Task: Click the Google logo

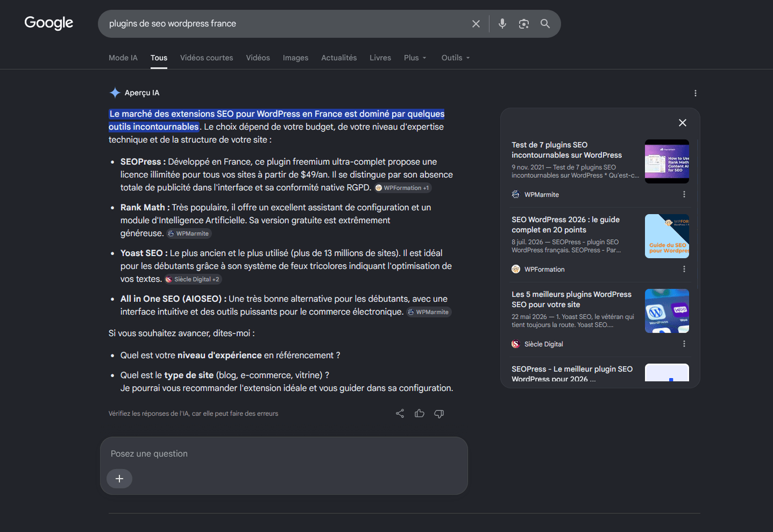Action: pos(49,23)
